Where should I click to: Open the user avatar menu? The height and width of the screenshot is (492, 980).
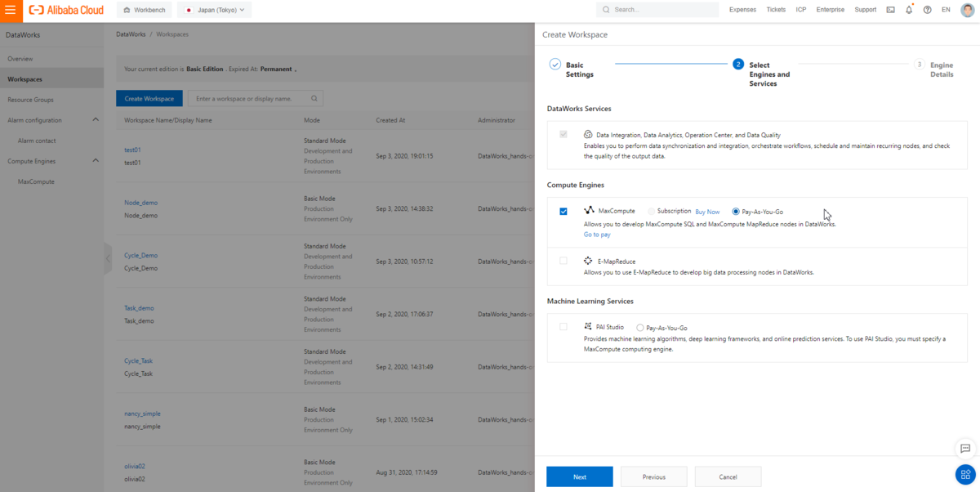[x=967, y=10]
